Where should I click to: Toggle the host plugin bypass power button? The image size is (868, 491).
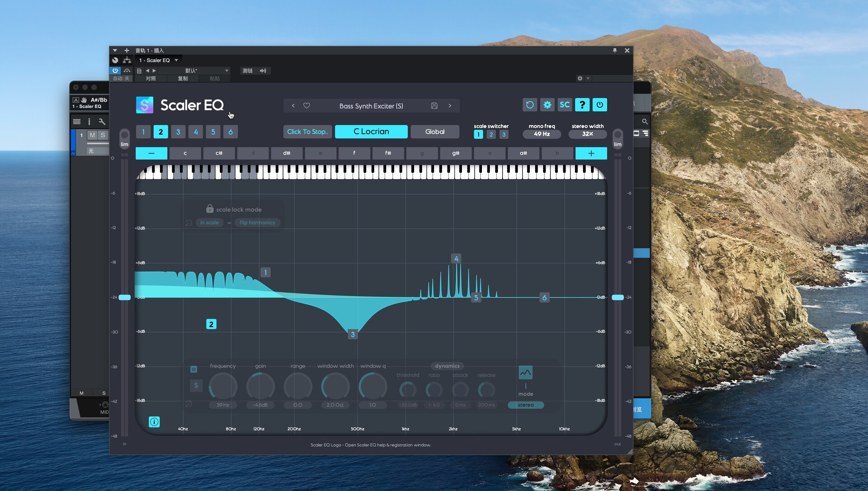(115, 71)
